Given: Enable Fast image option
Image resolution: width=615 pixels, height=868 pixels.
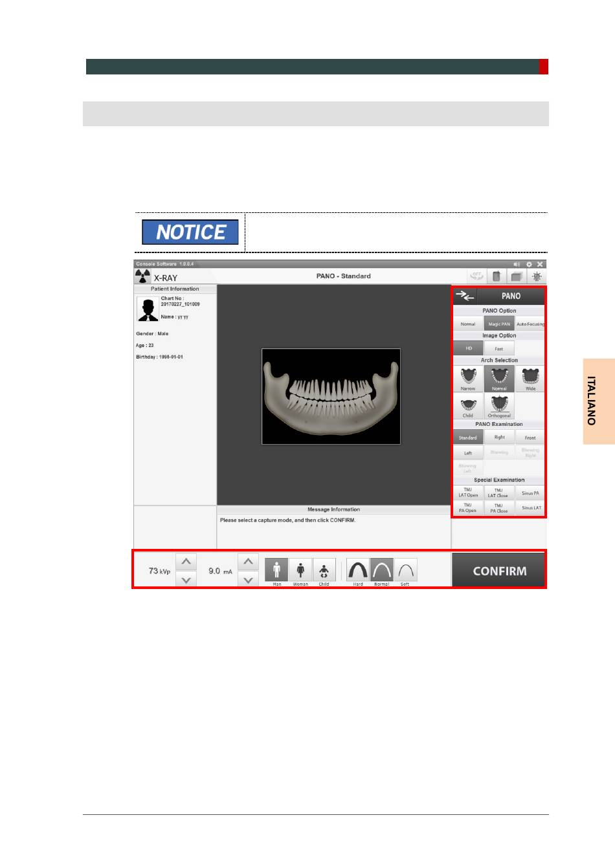Looking at the screenshot, I should click(499, 348).
